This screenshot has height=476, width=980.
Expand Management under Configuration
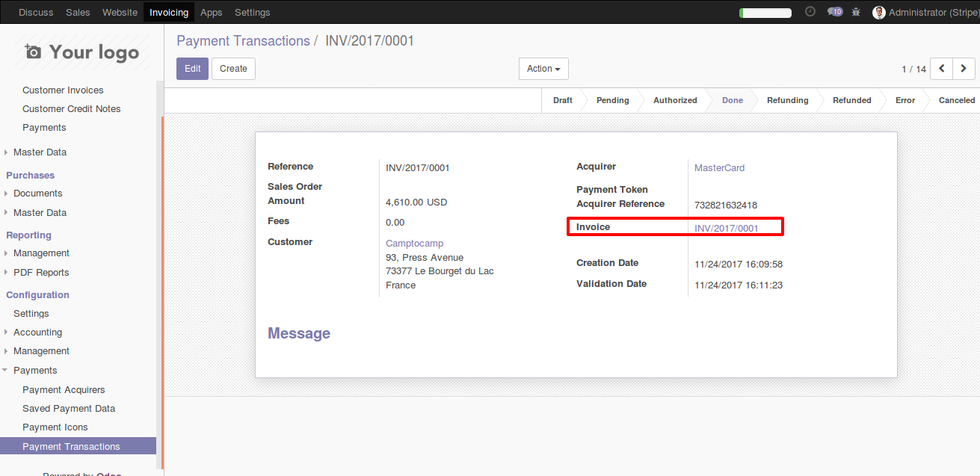(x=41, y=350)
